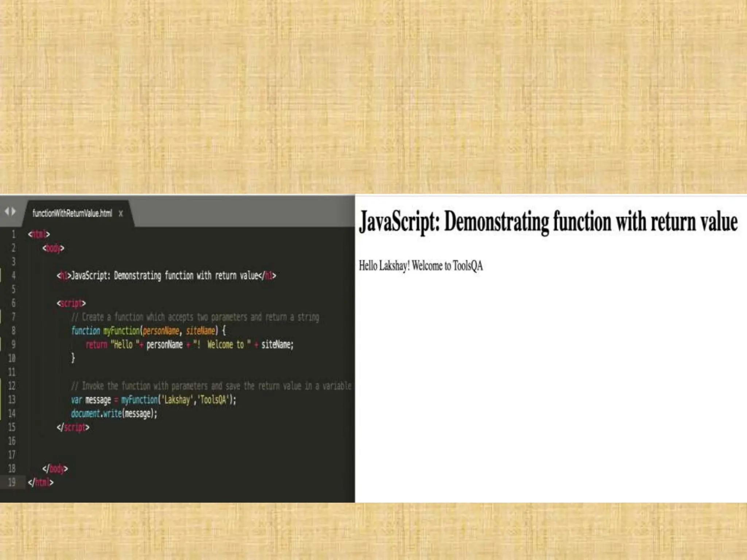Image resolution: width=747 pixels, height=560 pixels.
Task: Click the return keyword on line 9
Action: (x=96, y=345)
